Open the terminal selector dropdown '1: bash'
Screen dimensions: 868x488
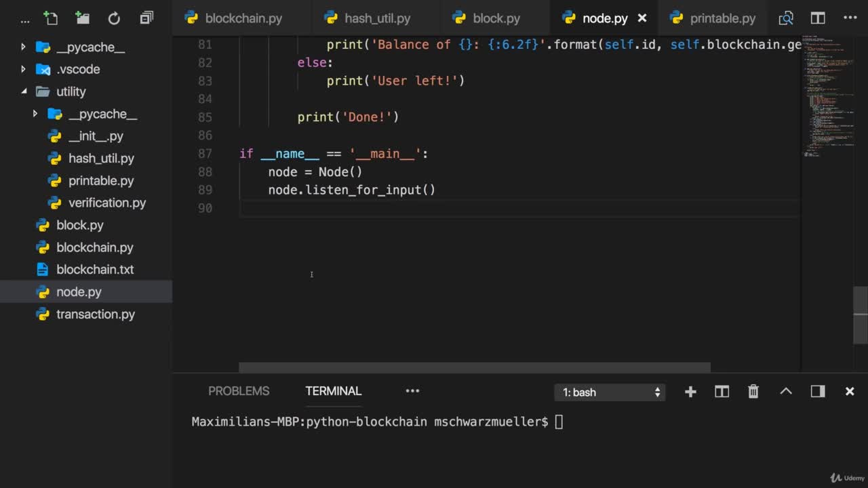point(610,392)
